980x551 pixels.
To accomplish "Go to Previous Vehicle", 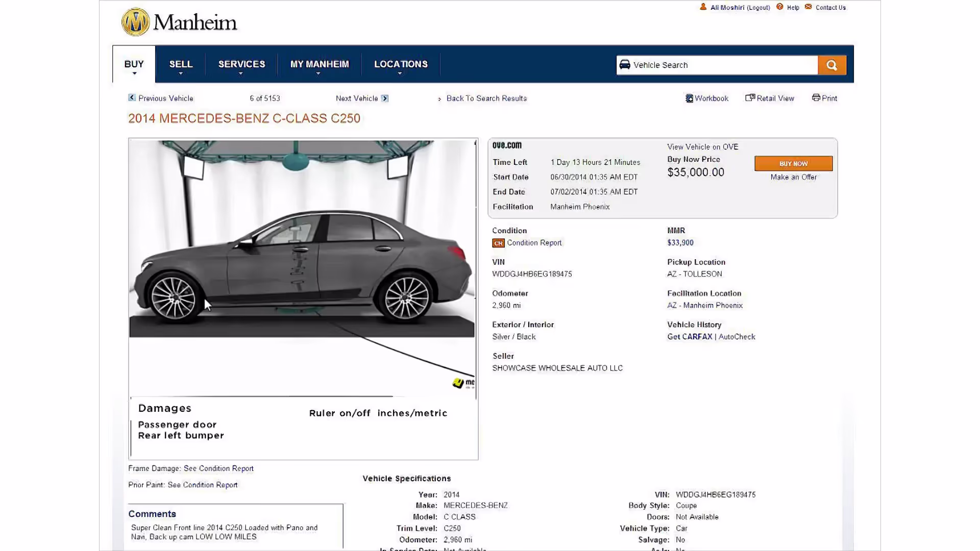I will click(165, 98).
